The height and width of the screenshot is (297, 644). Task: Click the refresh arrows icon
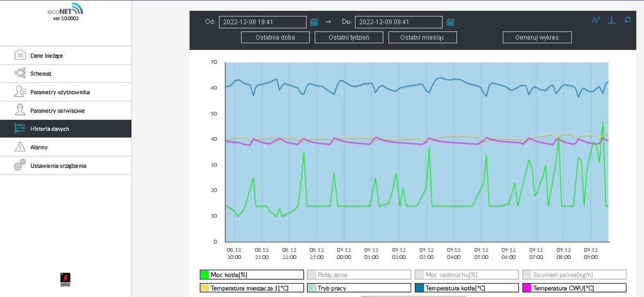tap(627, 20)
